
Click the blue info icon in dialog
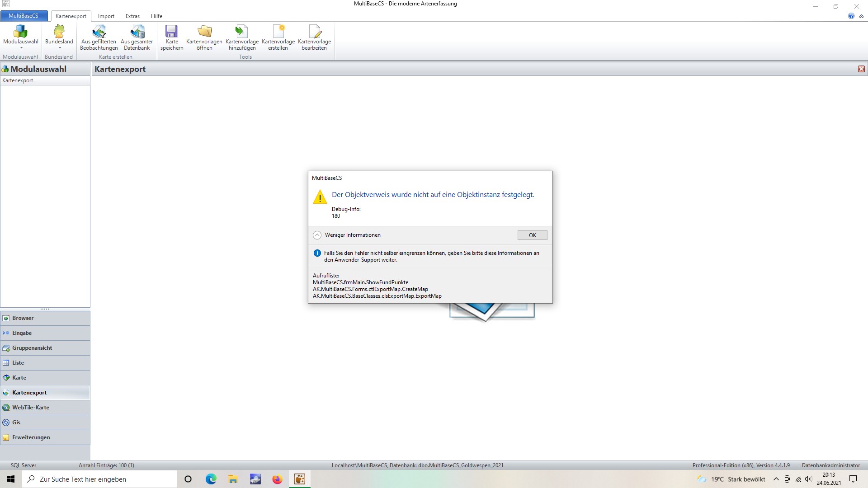click(x=317, y=253)
